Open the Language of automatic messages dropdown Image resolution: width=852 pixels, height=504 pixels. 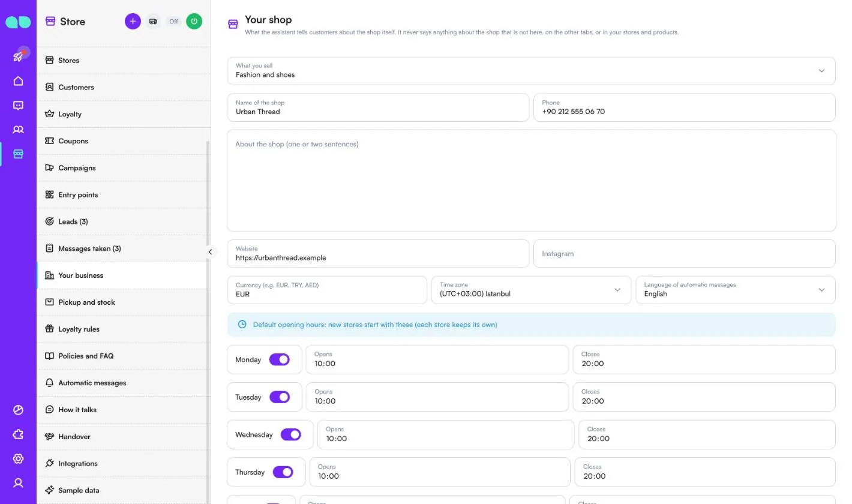[736, 290]
